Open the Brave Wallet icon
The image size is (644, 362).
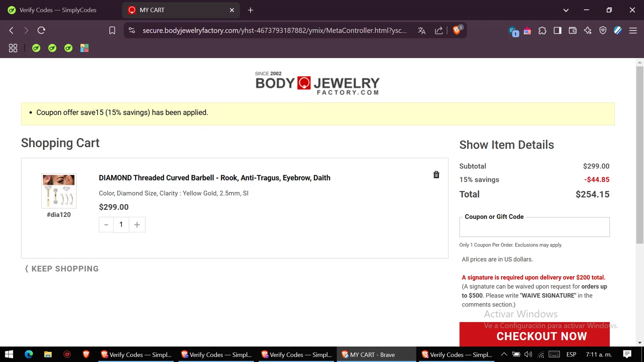click(x=572, y=30)
